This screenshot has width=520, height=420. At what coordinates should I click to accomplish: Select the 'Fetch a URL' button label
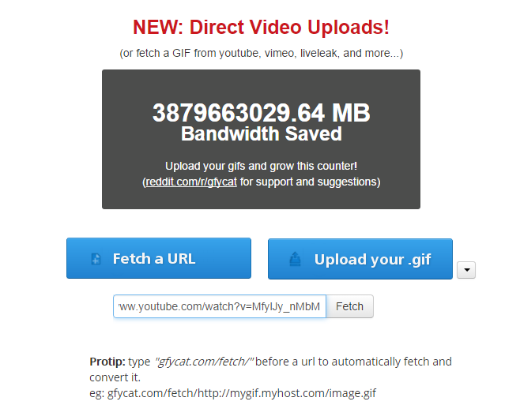coord(154,259)
